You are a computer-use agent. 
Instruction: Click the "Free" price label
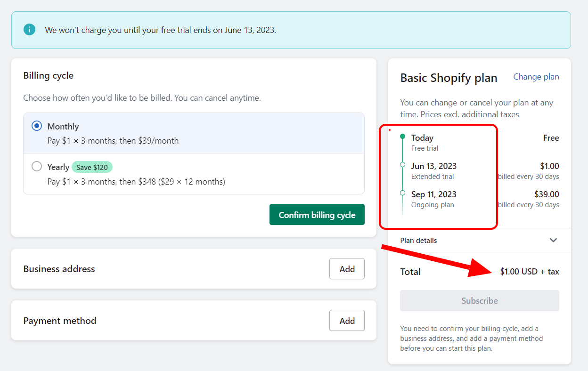pyautogui.click(x=551, y=137)
